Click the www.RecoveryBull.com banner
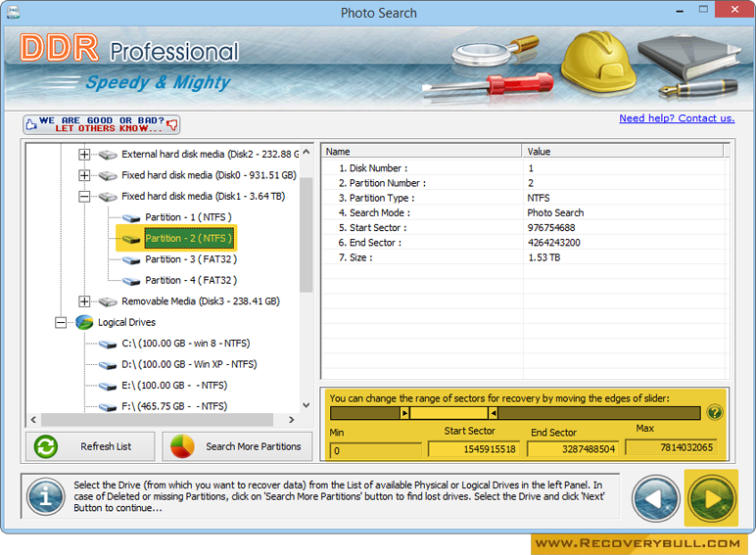The width and height of the screenshot is (756, 555). 638,544
